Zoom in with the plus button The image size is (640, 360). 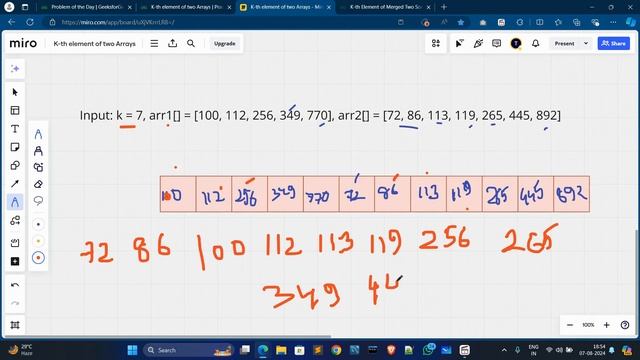point(607,325)
